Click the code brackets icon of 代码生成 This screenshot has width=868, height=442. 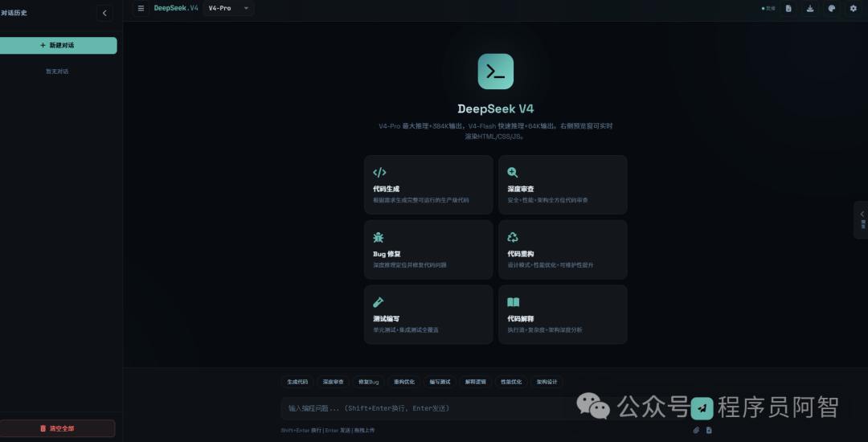pyautogui.click(x=379, y=172)
